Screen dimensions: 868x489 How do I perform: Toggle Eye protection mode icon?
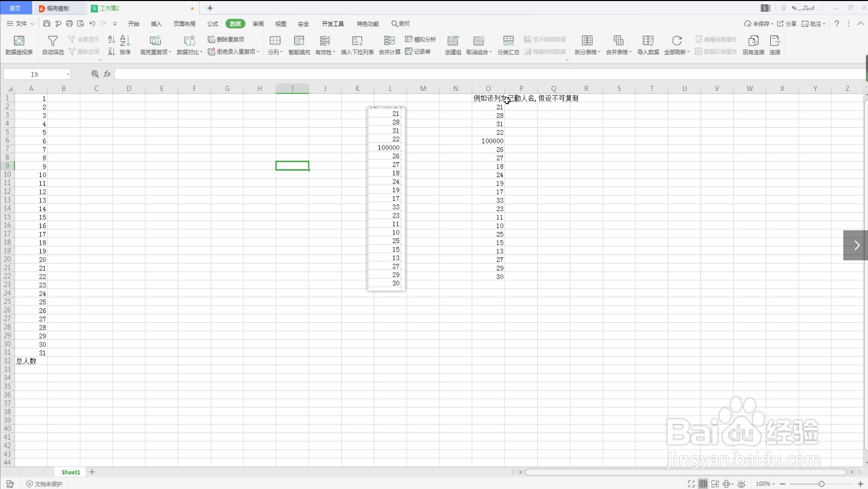741,484
